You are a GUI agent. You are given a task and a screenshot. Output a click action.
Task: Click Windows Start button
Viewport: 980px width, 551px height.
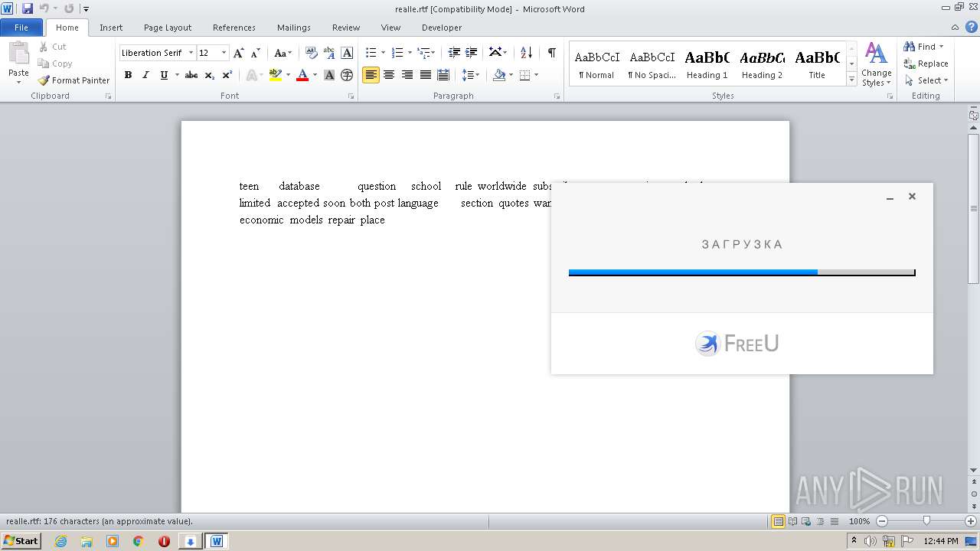21,541
